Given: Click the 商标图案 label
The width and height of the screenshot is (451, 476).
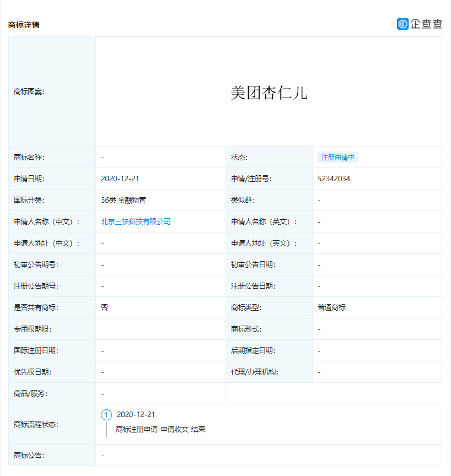Looking at the screenshot, I should 29,91.
